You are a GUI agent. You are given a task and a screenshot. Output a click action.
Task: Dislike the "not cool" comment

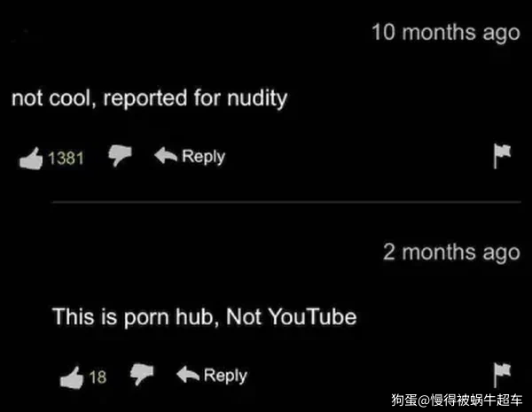(x=120, y=155)
